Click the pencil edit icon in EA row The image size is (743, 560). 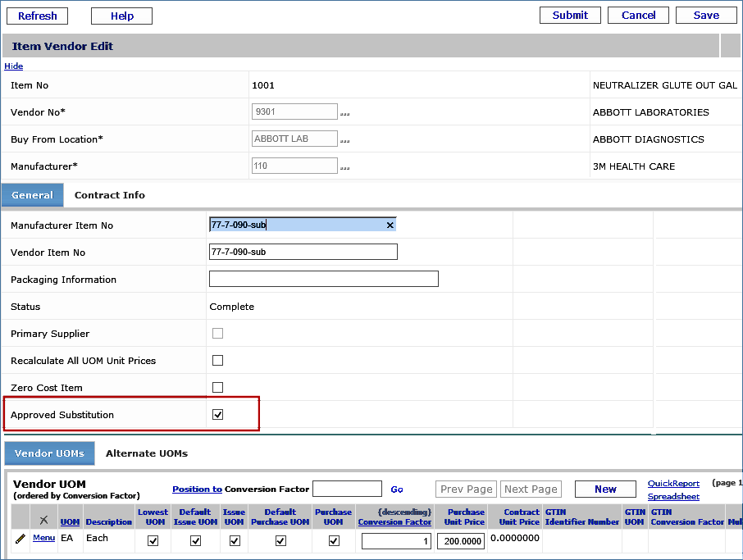click(x=21, y=539)
